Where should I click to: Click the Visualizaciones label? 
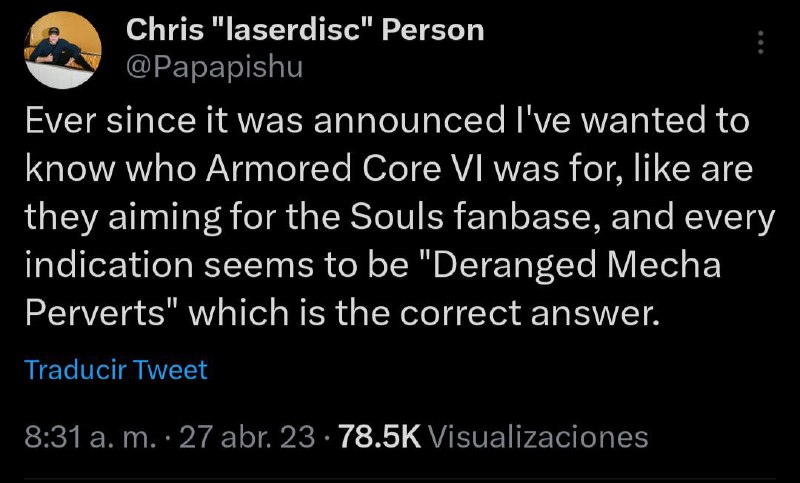[538, 438]
